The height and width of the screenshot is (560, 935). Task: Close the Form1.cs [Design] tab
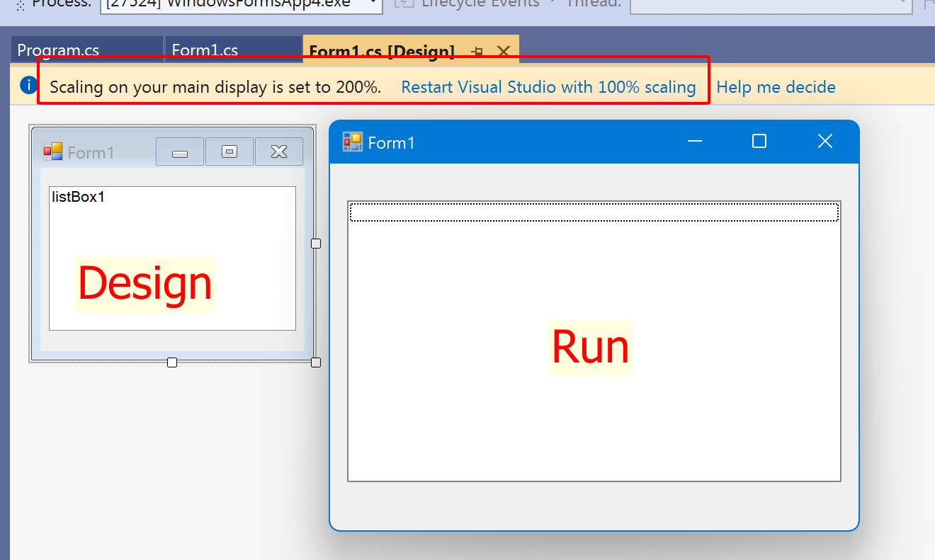pyautogui.click(x=504, y=51)
